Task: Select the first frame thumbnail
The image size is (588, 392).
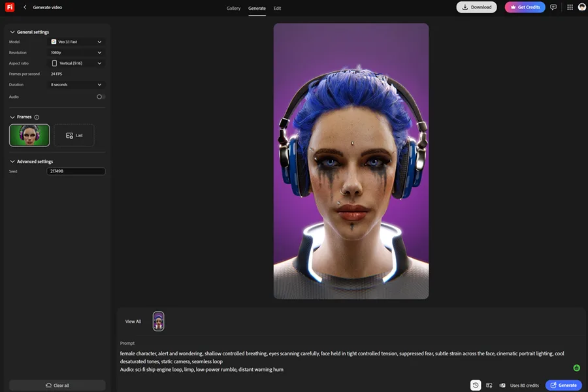Action: pyautogui.click(x=29, y=135)
